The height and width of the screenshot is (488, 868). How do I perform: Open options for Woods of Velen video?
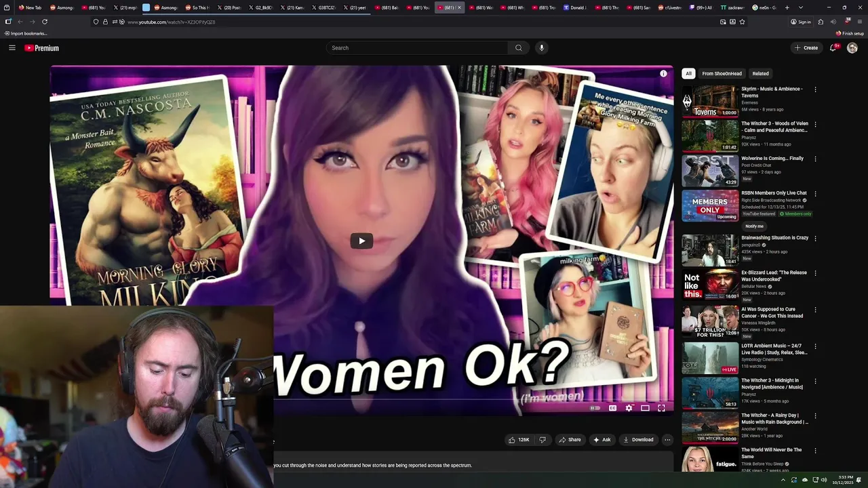pyautogui.click(x=815, y=125)
